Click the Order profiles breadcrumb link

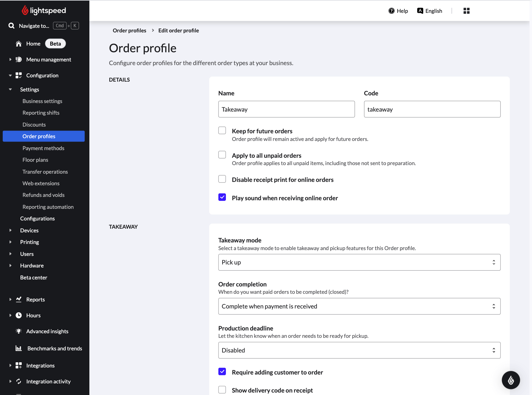129,31
